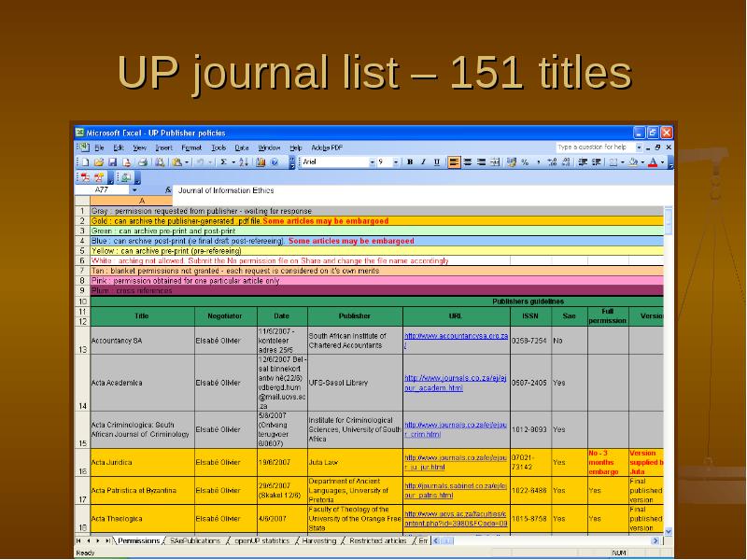Click the Fill Color paint bucket
This screenshot has width=747, height=560.
pyautogui.click(x=633, y=162)
